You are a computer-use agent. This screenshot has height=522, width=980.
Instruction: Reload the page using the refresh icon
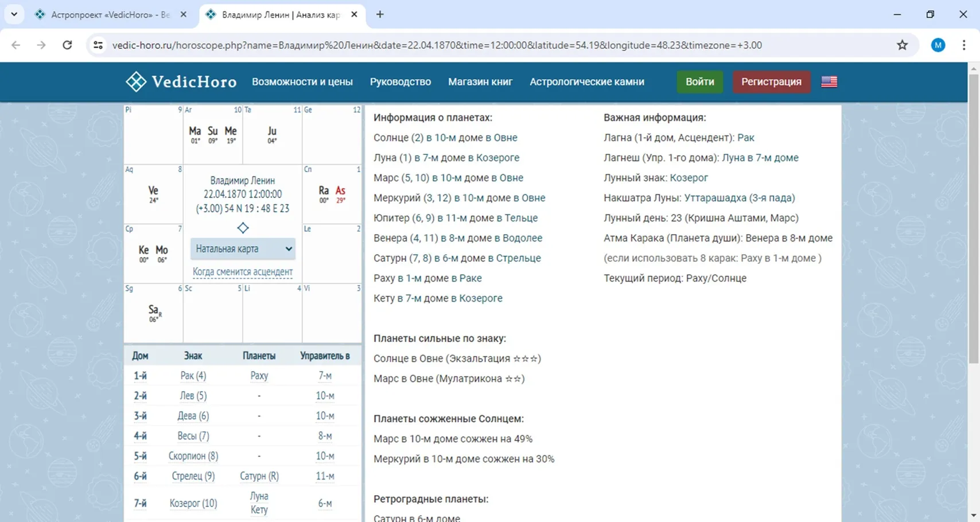point(67,45)
